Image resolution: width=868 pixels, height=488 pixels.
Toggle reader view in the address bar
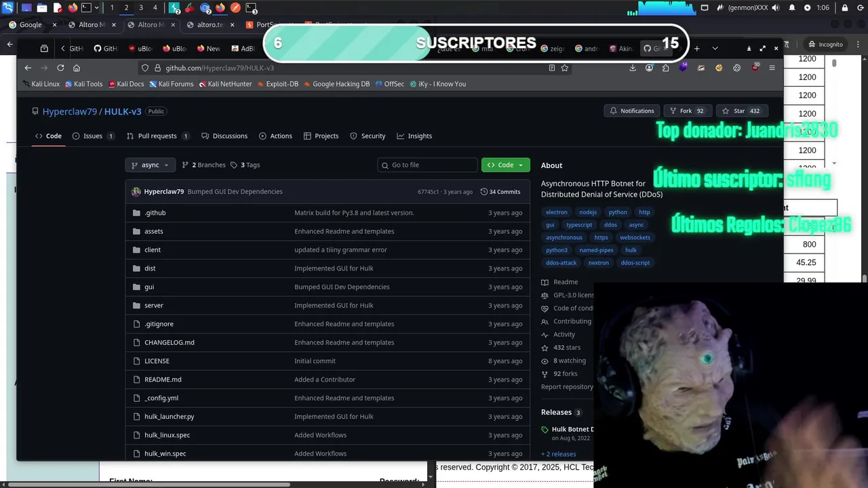click(x=551, y=68)
